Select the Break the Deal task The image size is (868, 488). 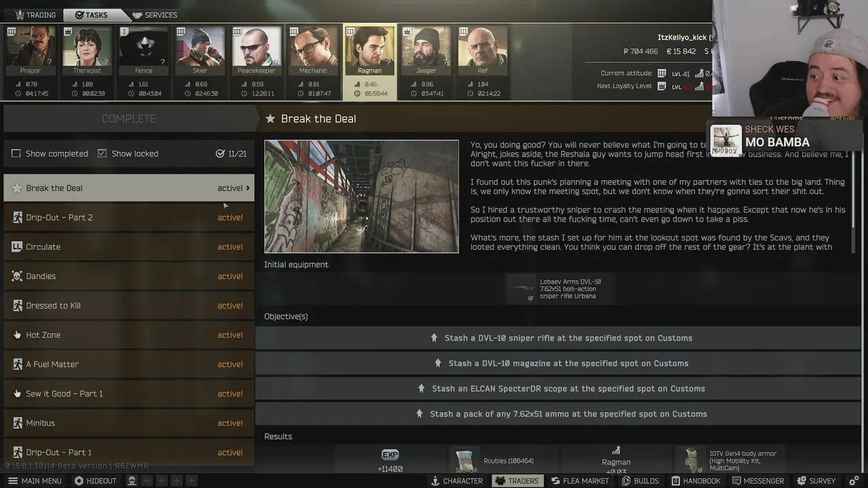pyautogui.click(x=129, y=188)
